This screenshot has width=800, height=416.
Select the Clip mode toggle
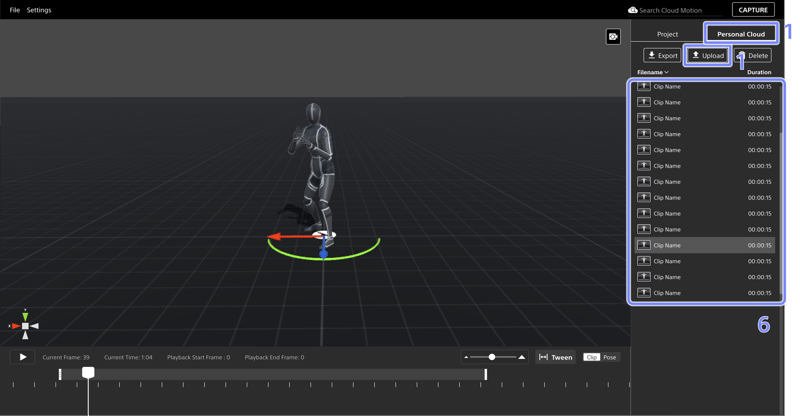coord(592,357)
